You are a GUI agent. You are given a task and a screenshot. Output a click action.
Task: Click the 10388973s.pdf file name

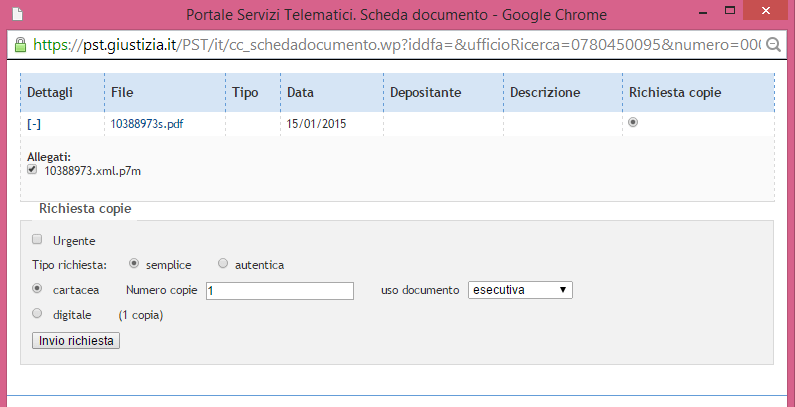click(147, 125)
